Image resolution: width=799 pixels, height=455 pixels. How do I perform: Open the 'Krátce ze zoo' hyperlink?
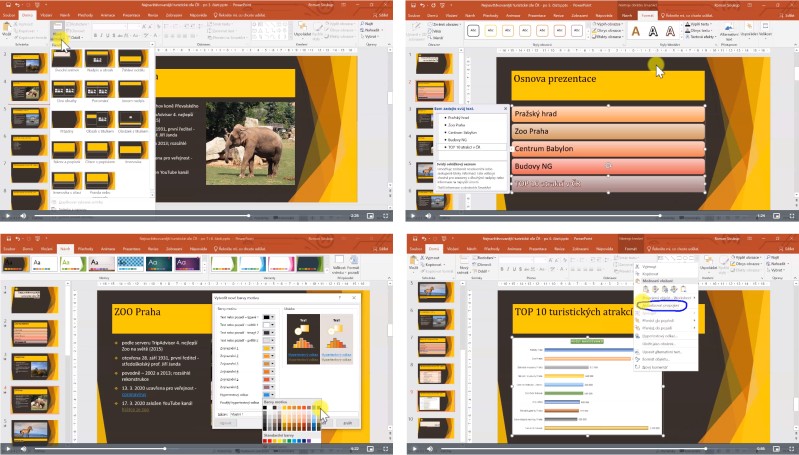(x=136, y=409)
